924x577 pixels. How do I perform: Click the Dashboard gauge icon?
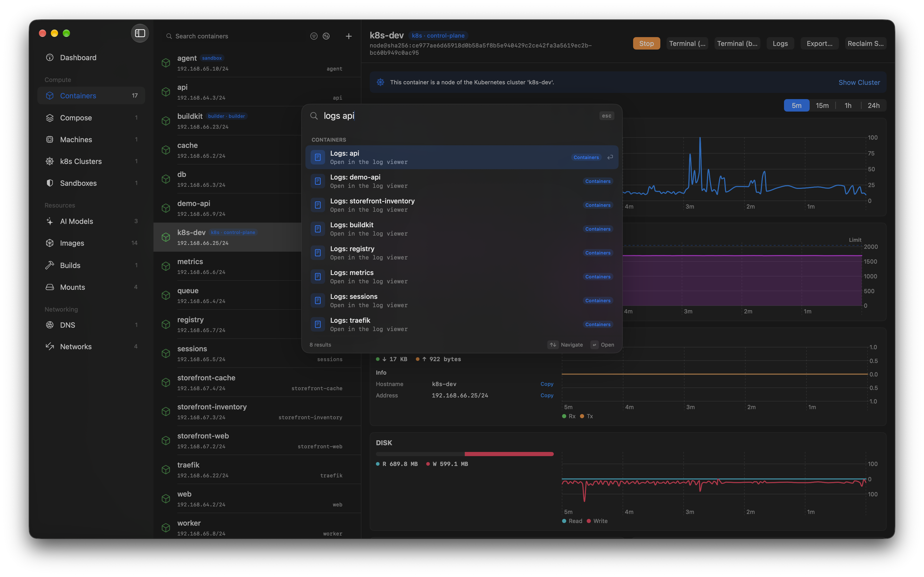click(50, 58)
